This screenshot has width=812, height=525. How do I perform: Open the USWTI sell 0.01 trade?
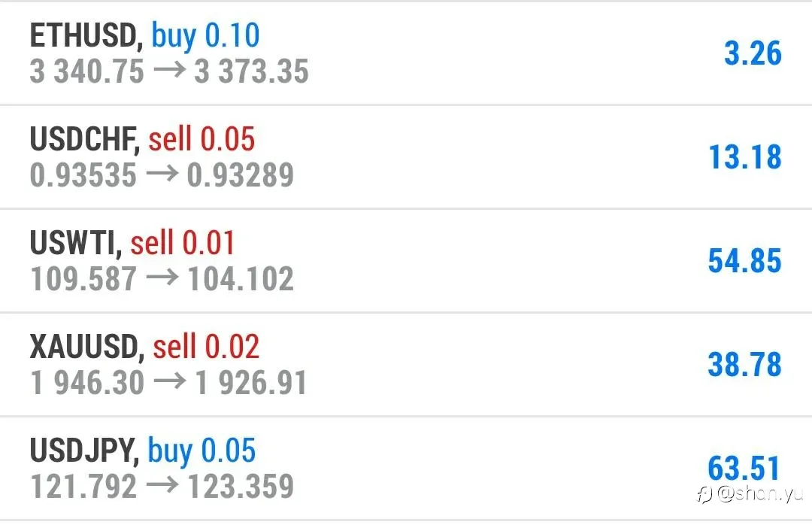406,261
